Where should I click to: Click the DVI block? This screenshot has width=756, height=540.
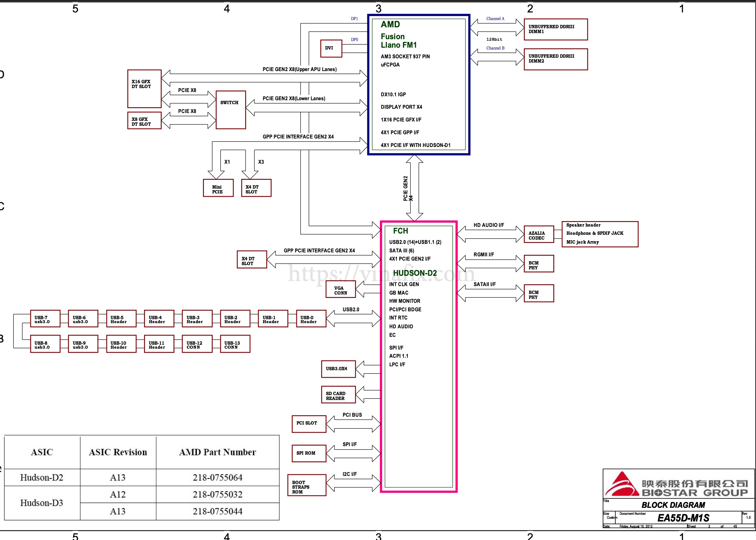pyautogui.click(x=331, y=48)
